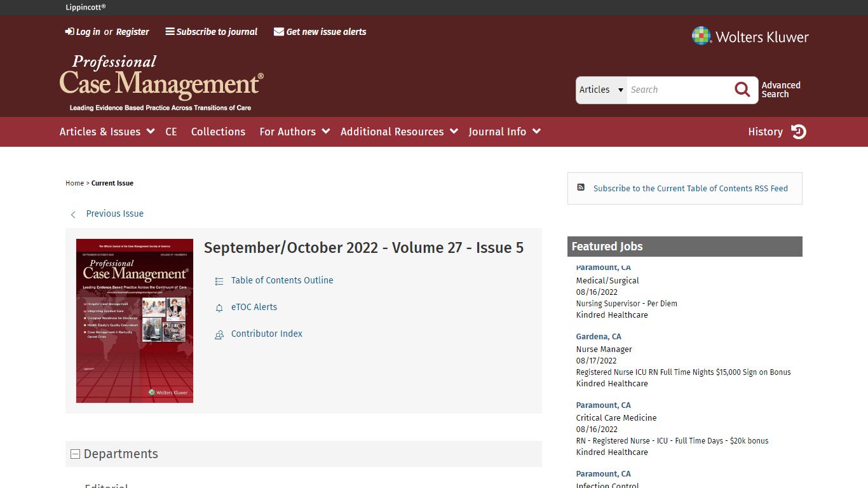Click the journal issue cover thumbnail
Image resolution: width=868 pixels, height=488 pixels.
coord(135,321)
